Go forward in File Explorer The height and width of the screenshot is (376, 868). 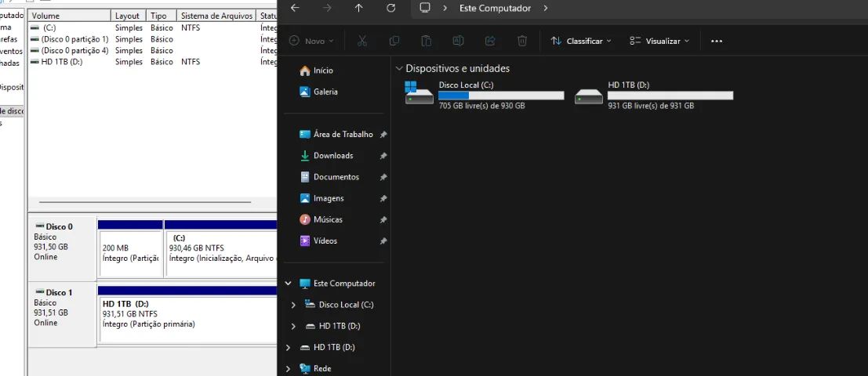tap(327, 8)
